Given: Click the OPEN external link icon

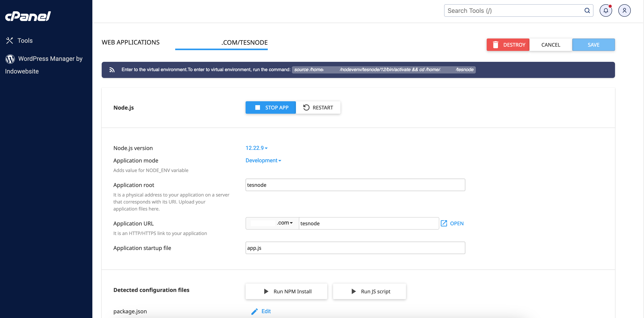Looking at the screenshot, I should click(444, 223).
